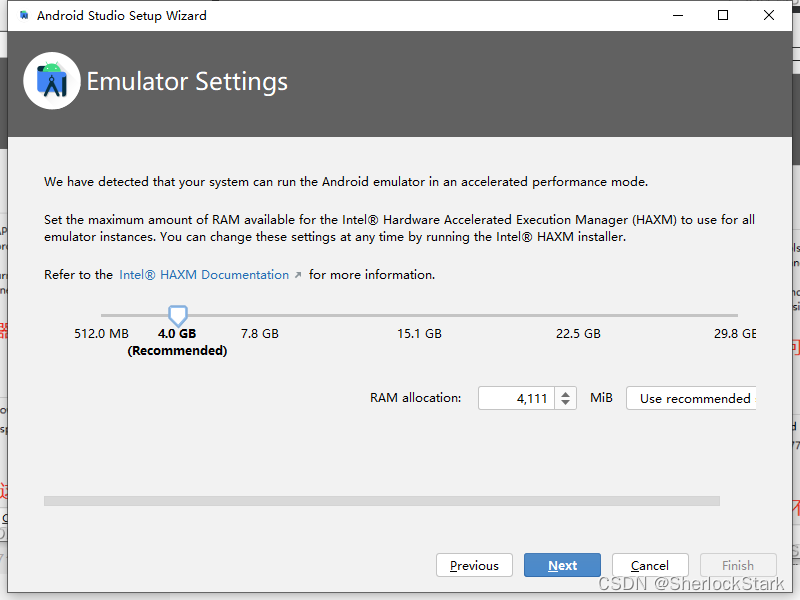This screenshot has height=600, width=800.
Task: Click the external link arrow after HAXM Documentation
Action: (x=298, y=275)
